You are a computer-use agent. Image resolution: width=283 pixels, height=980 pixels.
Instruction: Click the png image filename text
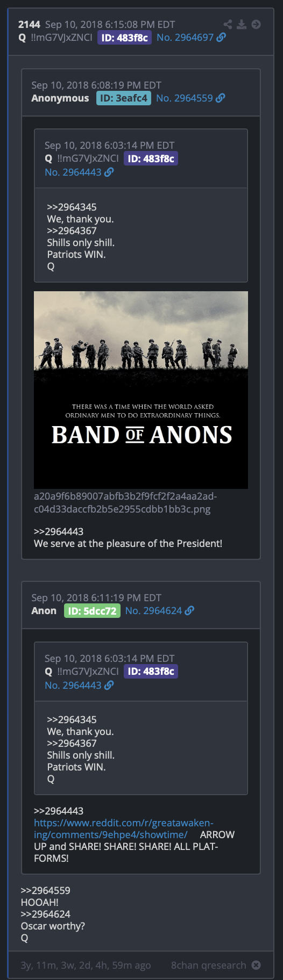125,502
